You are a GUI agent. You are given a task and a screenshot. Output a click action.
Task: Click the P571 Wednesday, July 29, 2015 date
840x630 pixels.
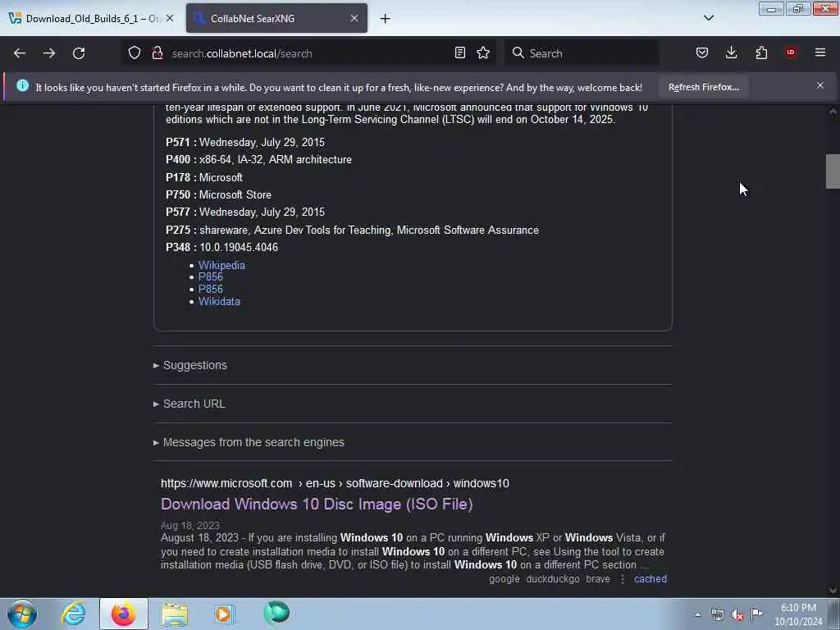pyautogui.click(x=262, y=143)
